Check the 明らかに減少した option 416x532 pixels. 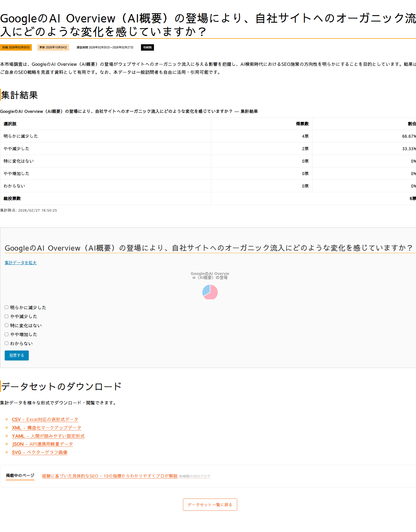6,307
